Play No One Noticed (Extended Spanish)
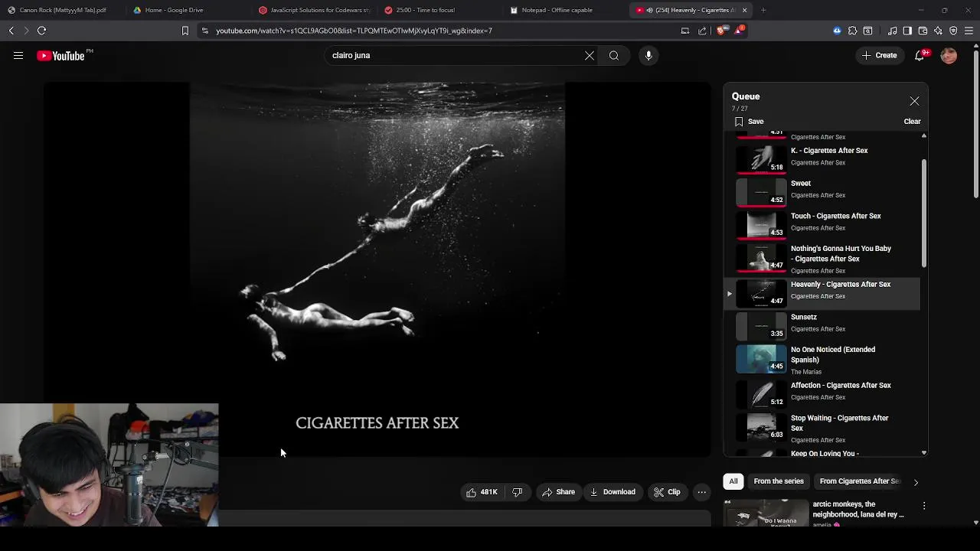This screenshot has height=551, width=980. click(822, 360)
